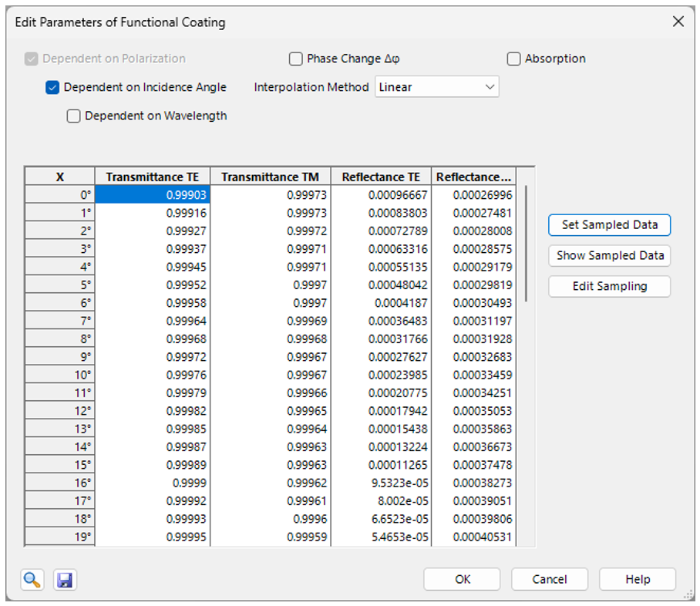This screenshot has width=700, height=606.
Task: Click Transmittance TM value 0.99972
Action: [x=270, y=231]
